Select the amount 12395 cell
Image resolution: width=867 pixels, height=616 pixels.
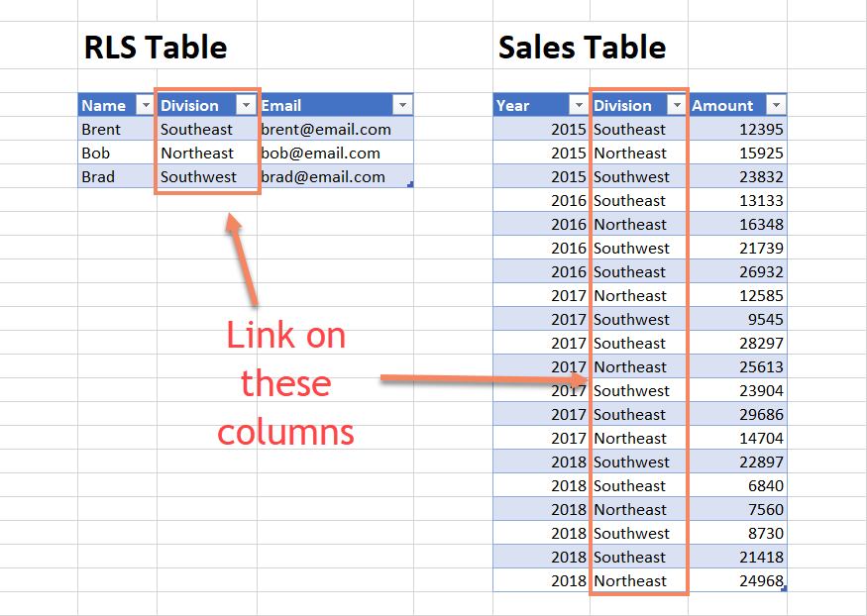coord(757,129)
